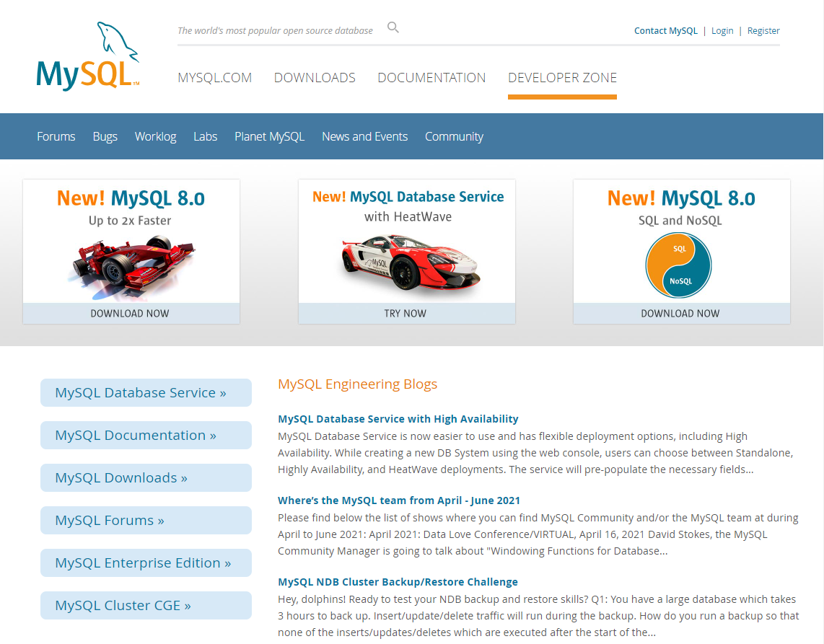Click the search field placeholder text
The width and height of the screenshot is (824, 644).
click(275, 30)
